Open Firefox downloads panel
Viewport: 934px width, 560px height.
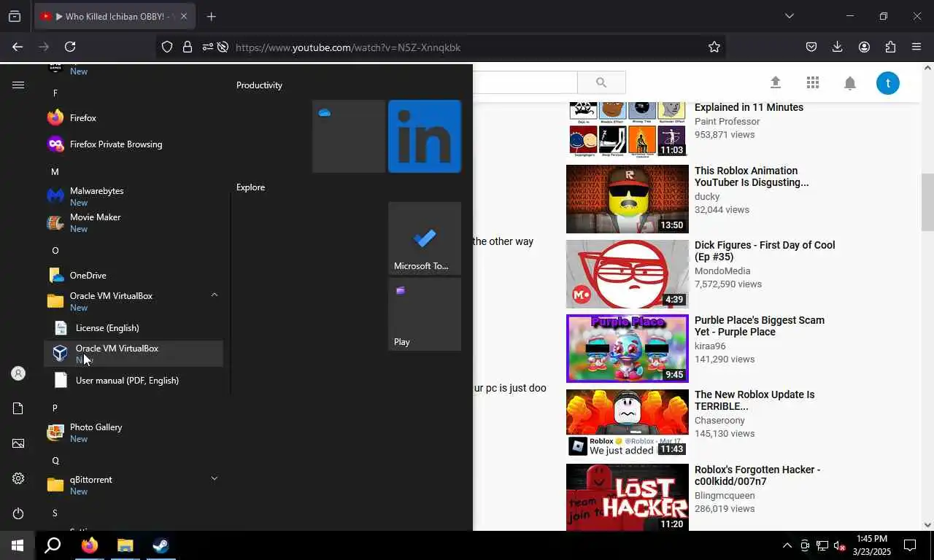(838, 47)
